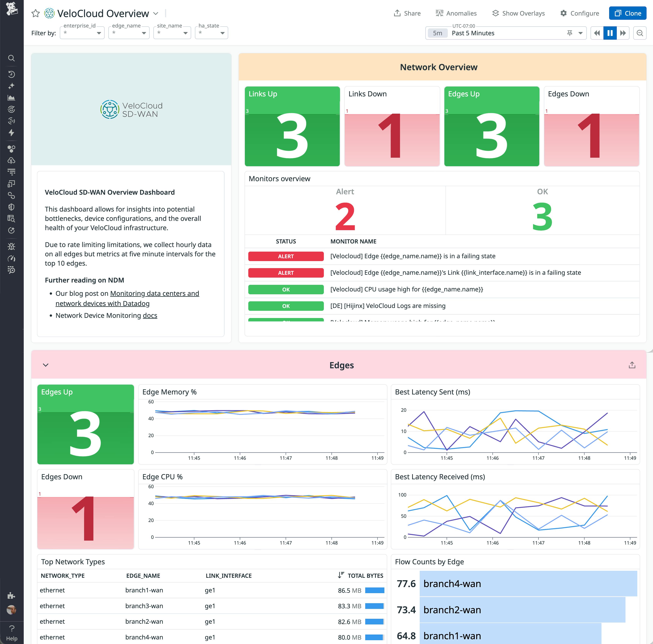Click the bug error-tracking icon in sidebar
The height and width of the screenshot is (644, 653).
point(12,246)
